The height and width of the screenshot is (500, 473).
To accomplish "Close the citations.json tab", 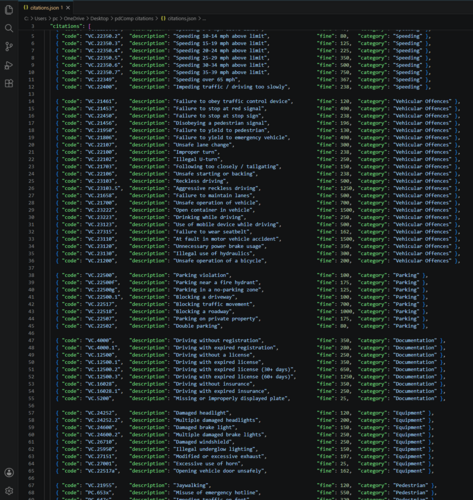I will pos(68,7).
